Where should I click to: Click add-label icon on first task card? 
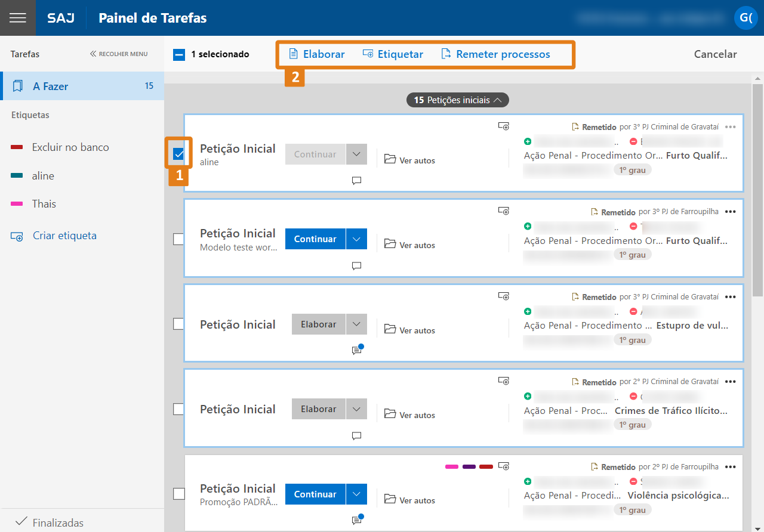coord(504,126)
